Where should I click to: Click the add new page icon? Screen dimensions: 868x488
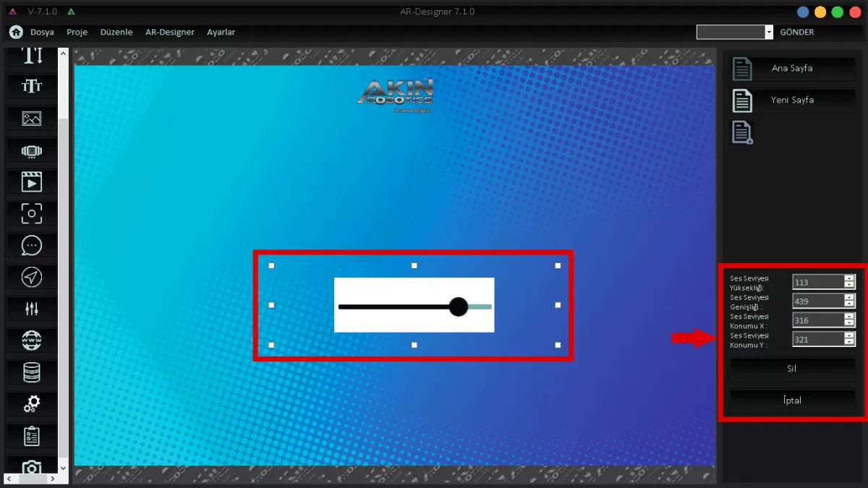coord(743,132)
